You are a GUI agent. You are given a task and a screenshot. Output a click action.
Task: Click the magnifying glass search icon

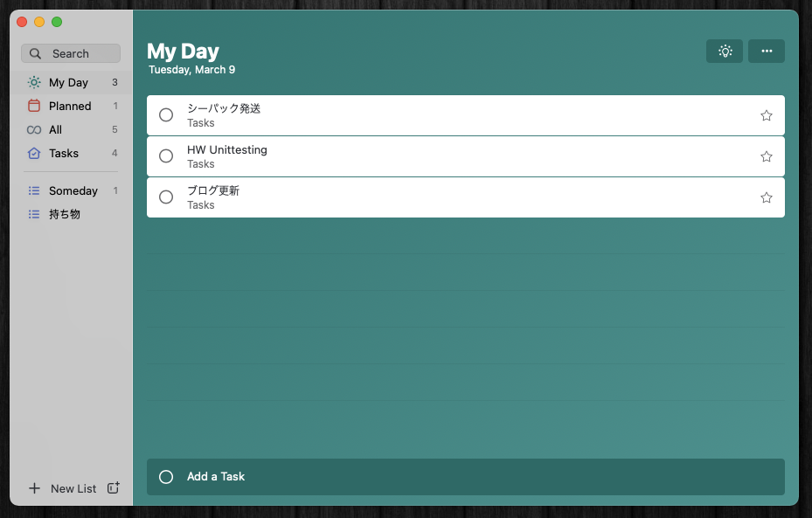coord(36,53)
